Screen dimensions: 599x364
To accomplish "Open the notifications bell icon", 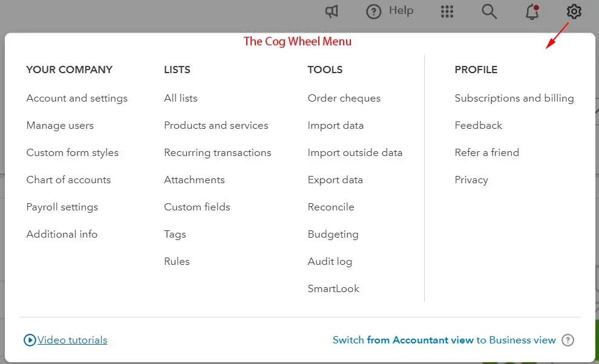I will 532,11.
